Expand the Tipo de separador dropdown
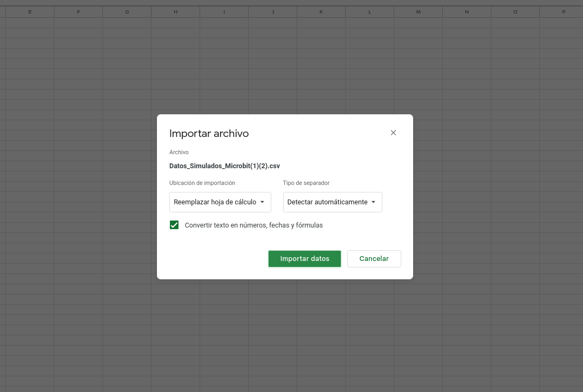 tap(332, 202)
